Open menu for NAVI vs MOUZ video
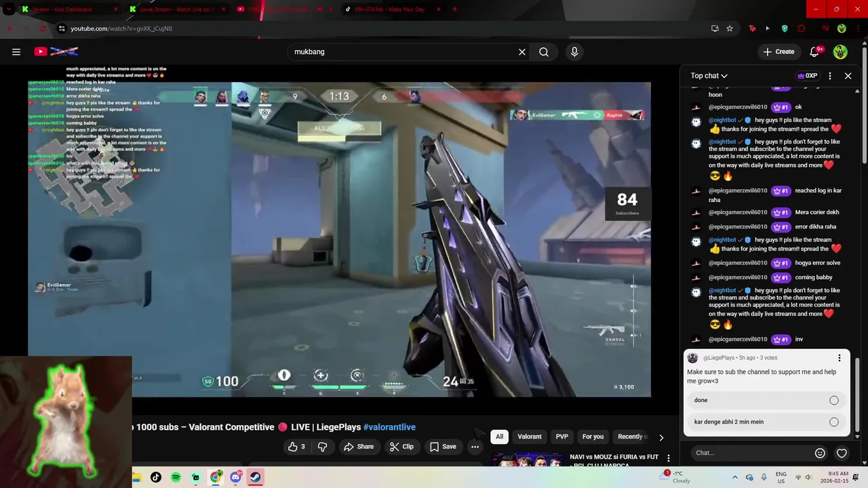868x488 pixels. (668, 458)
